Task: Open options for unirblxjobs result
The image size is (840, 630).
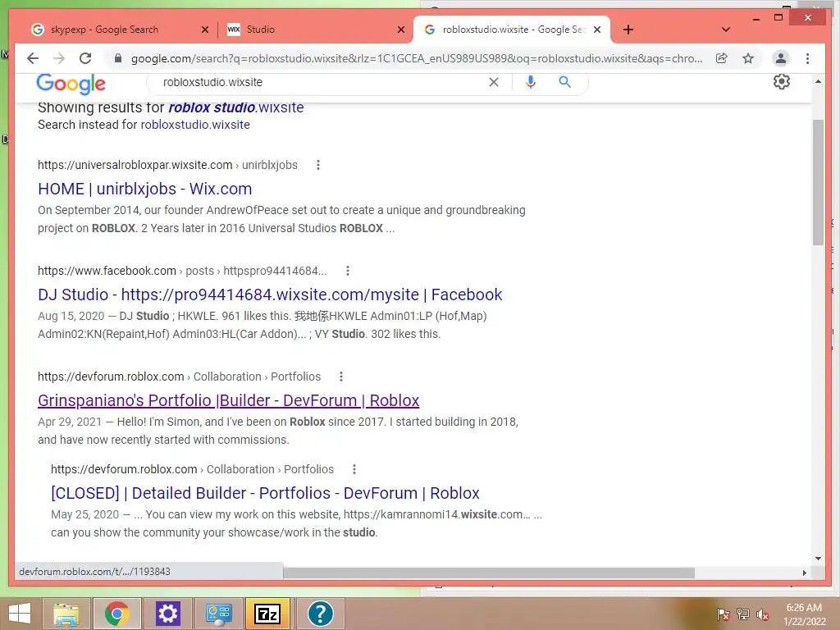Action: point(318,165)
